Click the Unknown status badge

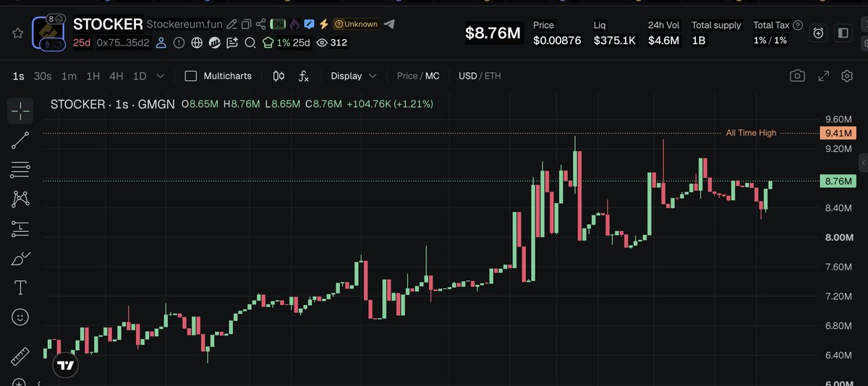coord(356,24)
